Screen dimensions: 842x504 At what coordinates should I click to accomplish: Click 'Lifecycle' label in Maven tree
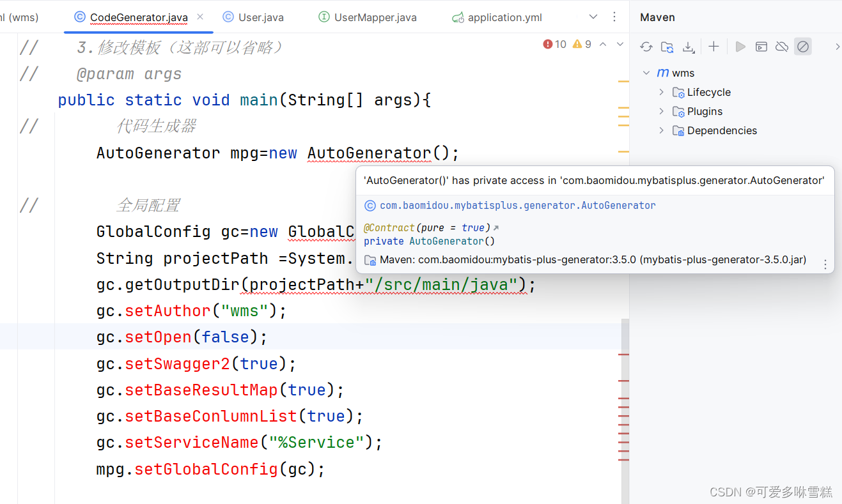[709, 92]
